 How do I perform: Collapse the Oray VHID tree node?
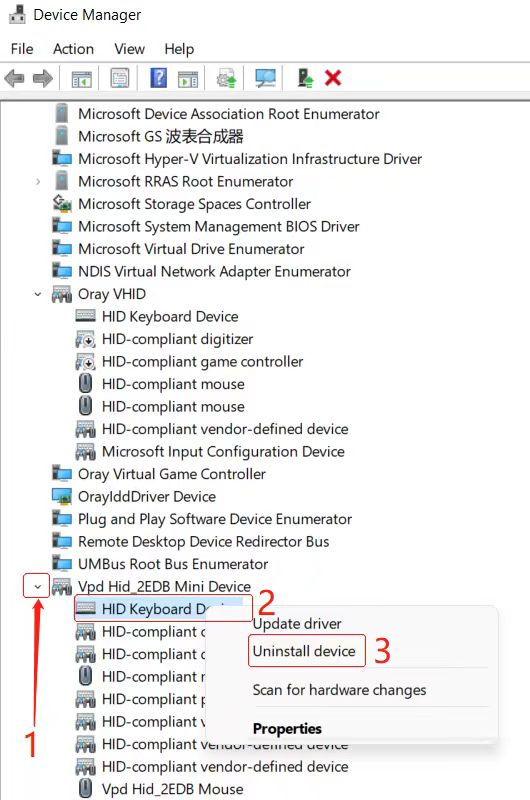[x=37, y=294]
